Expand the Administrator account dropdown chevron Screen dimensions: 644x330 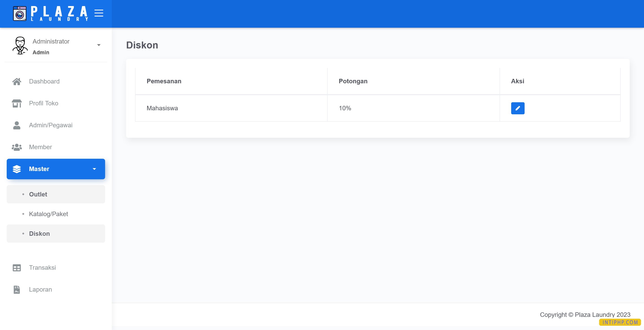tap(99, 45)
